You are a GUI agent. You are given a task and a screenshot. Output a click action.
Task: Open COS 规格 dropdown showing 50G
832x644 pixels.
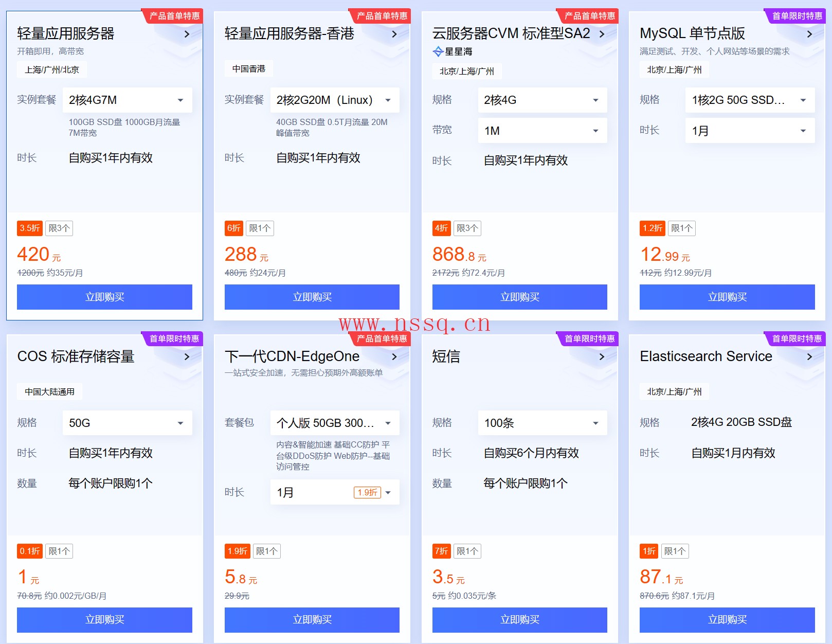point(128,423)
